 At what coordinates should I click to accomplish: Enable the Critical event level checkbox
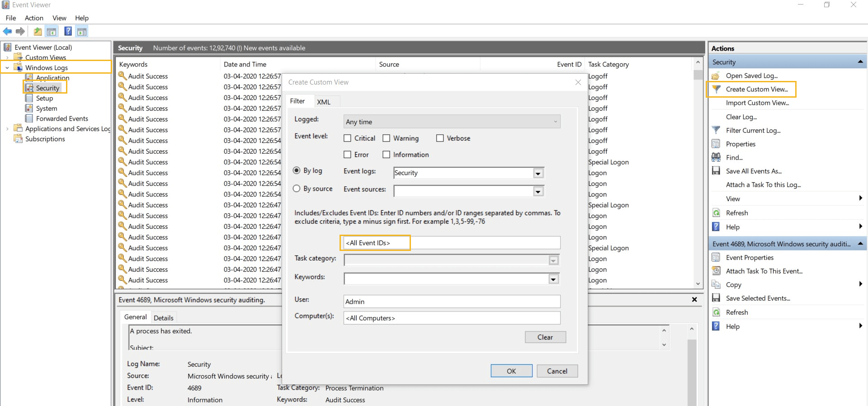tap(347, 138)
